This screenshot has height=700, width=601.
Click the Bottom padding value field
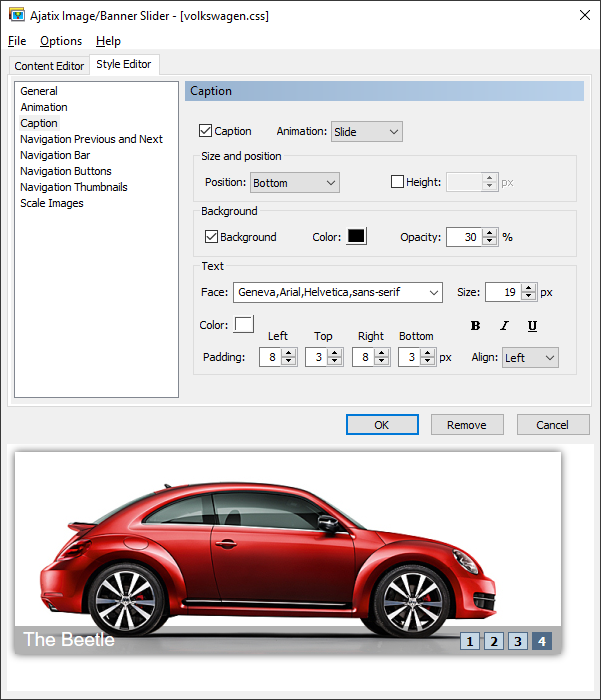tap(410, 358)
